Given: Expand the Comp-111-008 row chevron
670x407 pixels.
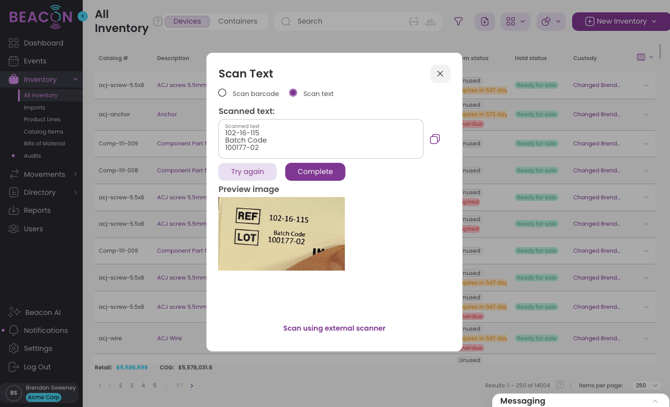Looking at the screenshot, I should click(x=646, y=170).
